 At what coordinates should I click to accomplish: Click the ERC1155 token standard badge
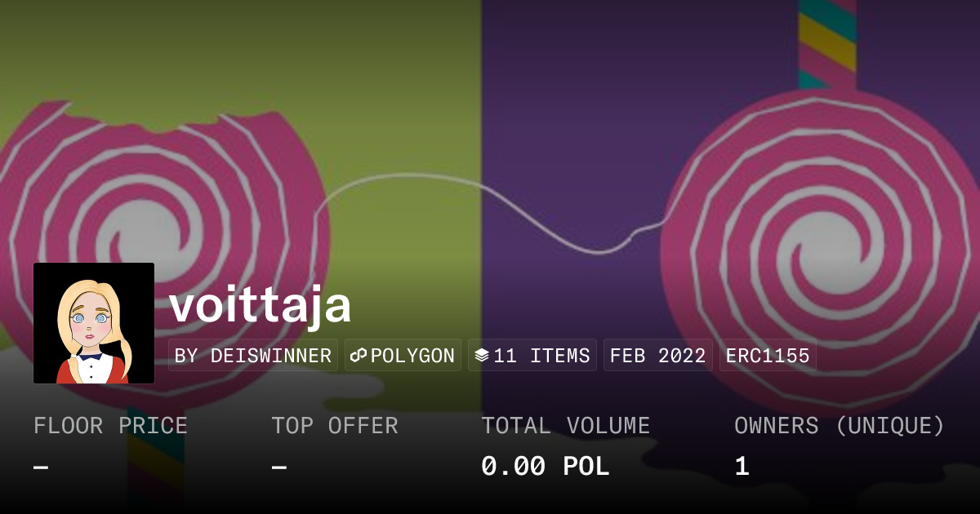[x=768, y=356]
